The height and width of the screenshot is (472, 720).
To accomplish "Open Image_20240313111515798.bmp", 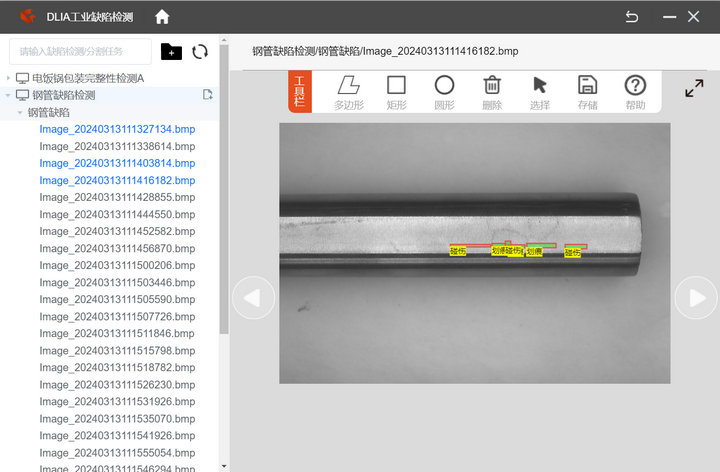I will [x=117, y=351].
